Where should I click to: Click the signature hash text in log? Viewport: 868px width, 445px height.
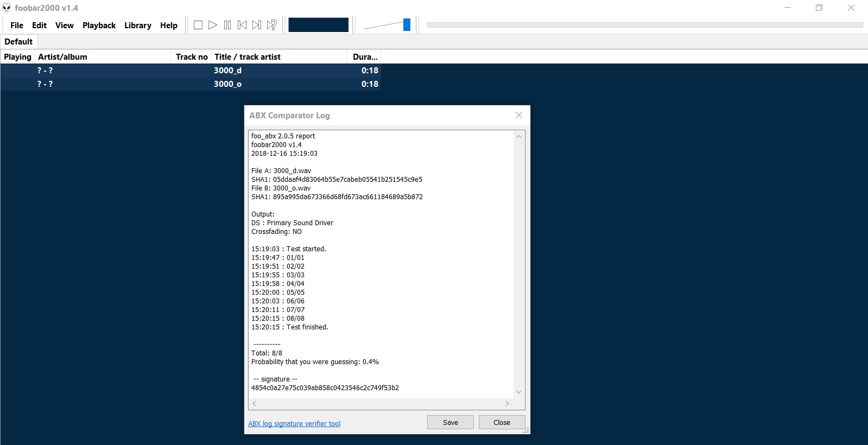pyautogui.click(x=325, y=388)
